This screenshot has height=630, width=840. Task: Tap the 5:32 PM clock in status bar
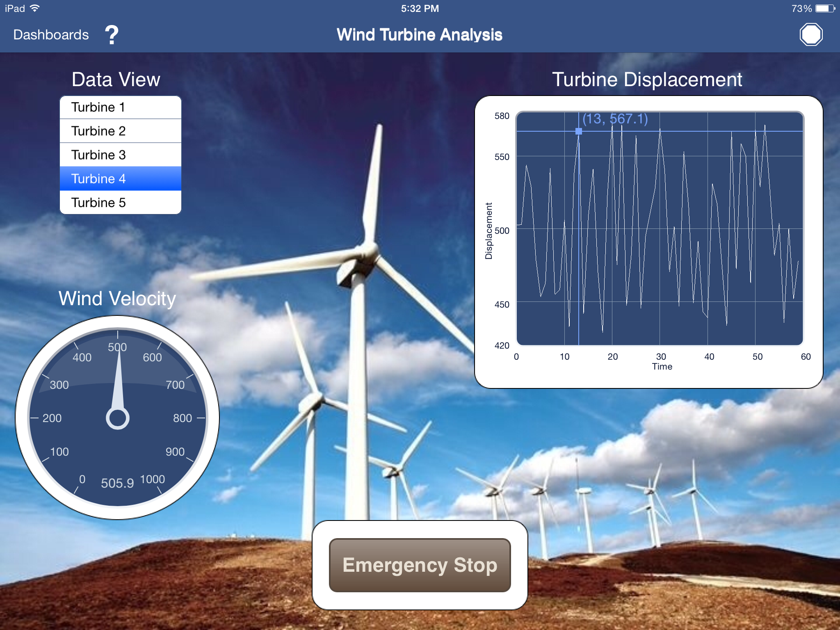(420, 8)
